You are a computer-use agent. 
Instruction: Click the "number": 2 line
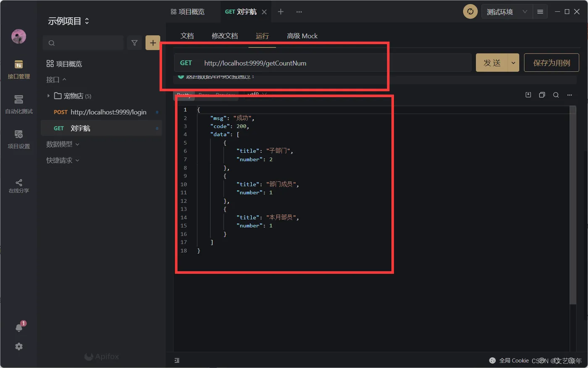pos(255,159)
